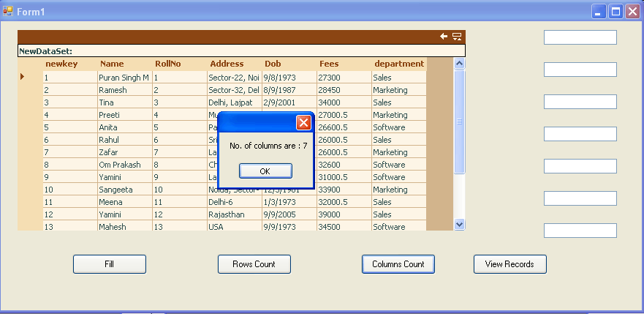Select the Name cell 'Rahul'
Screen dimensions: 644x314
click(125, 140)
